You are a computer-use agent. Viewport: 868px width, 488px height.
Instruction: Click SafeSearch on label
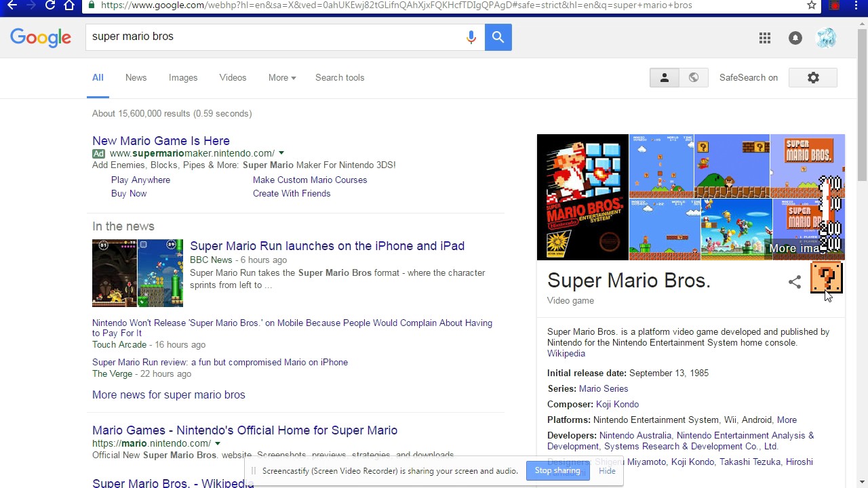(749, 78)
